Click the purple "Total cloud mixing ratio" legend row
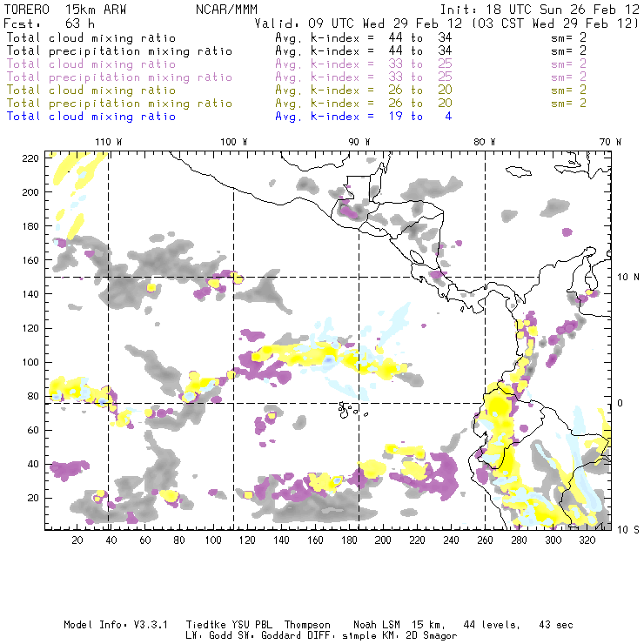 296,64
